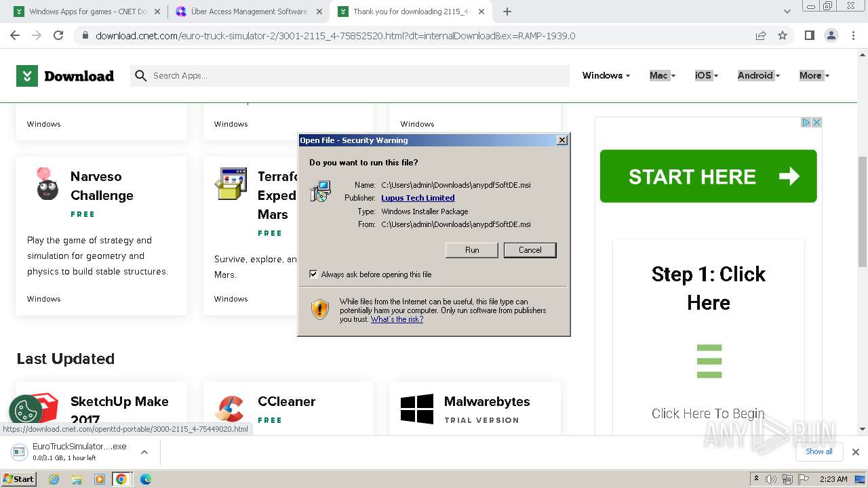Close the downloads bar
The width and height of the screenshot is (868, 488).
point(855,451)
